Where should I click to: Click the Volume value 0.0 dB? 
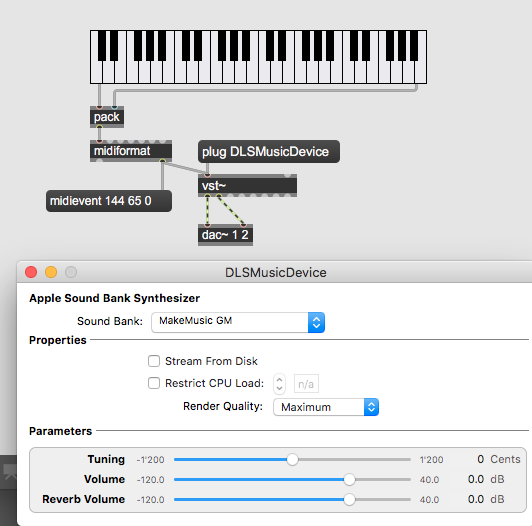(486, 479)
